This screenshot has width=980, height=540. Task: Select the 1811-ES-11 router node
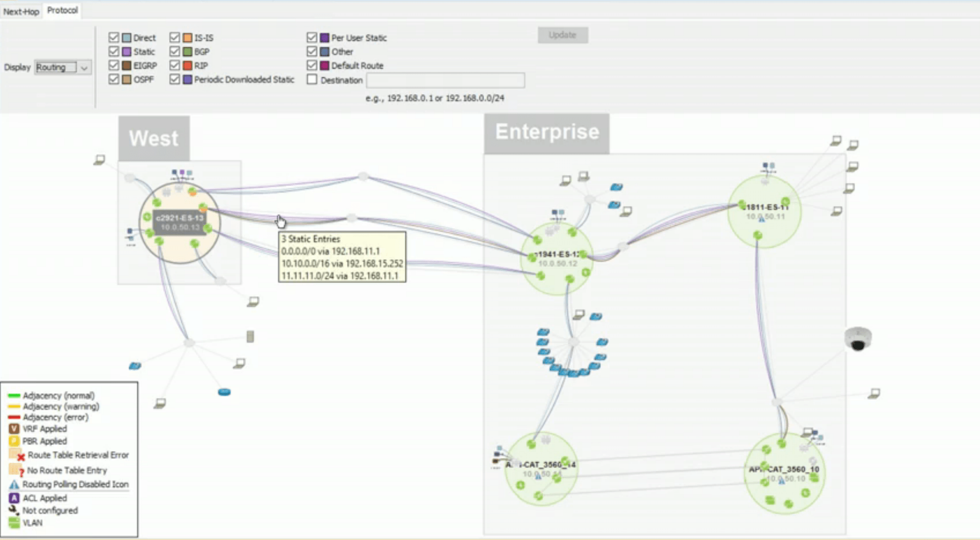[x=765, y=212]
